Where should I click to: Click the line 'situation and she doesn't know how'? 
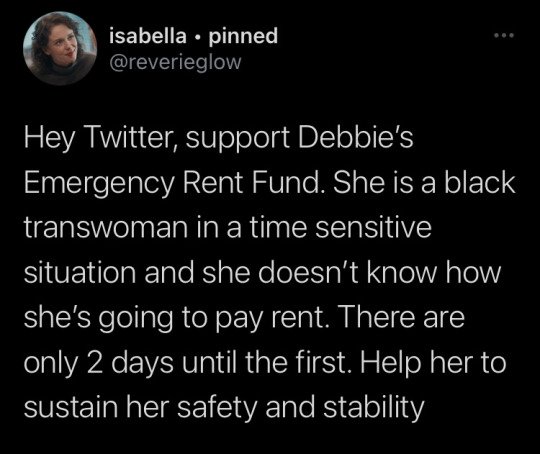coord(262,272)
